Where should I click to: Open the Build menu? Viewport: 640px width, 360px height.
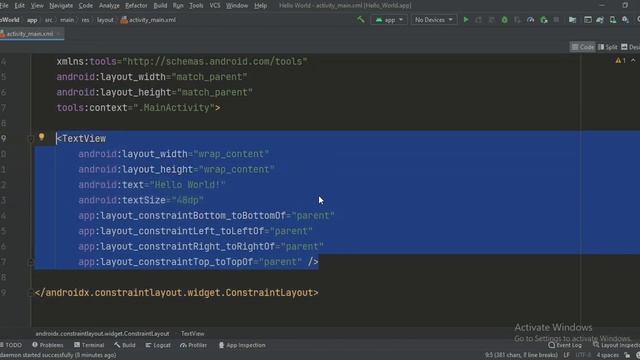(160, 6)
